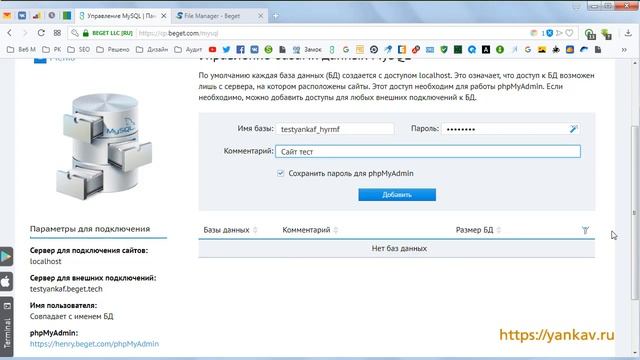The width and height of the screenshot is (640, 360).
Task: Open the 'Решено' bookmarks folder
Action: tap(113, 49)
